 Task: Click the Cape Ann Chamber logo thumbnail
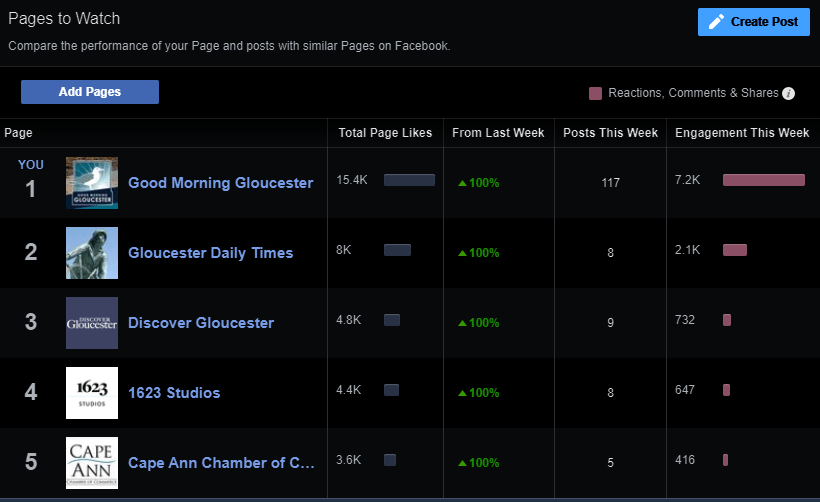pyautogui.click(x=92, y=463)
